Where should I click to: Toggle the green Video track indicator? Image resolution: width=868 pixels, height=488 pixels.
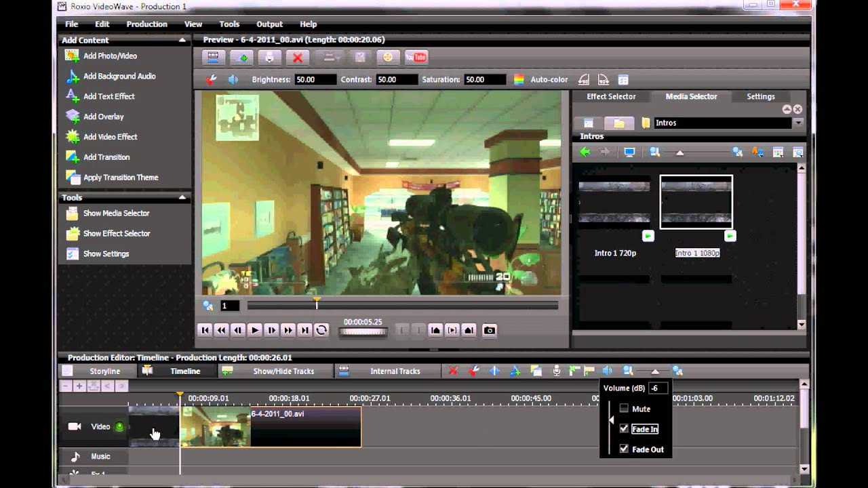coord(120,426)
